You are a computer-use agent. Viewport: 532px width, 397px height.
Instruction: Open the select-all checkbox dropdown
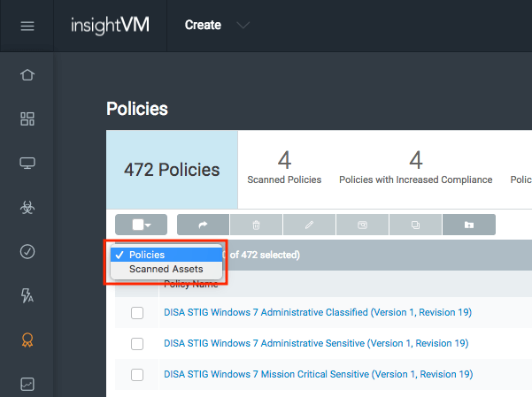click(x=142, y=225)
